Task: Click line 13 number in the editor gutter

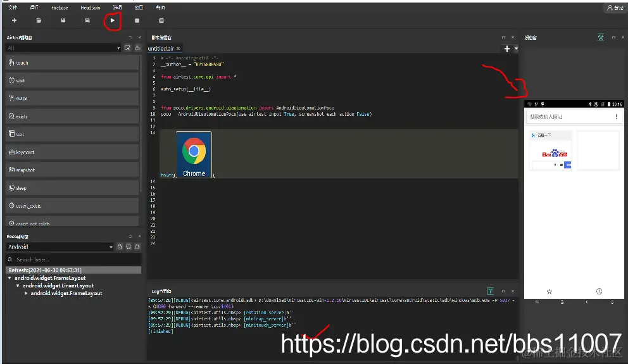Action: 153,132
